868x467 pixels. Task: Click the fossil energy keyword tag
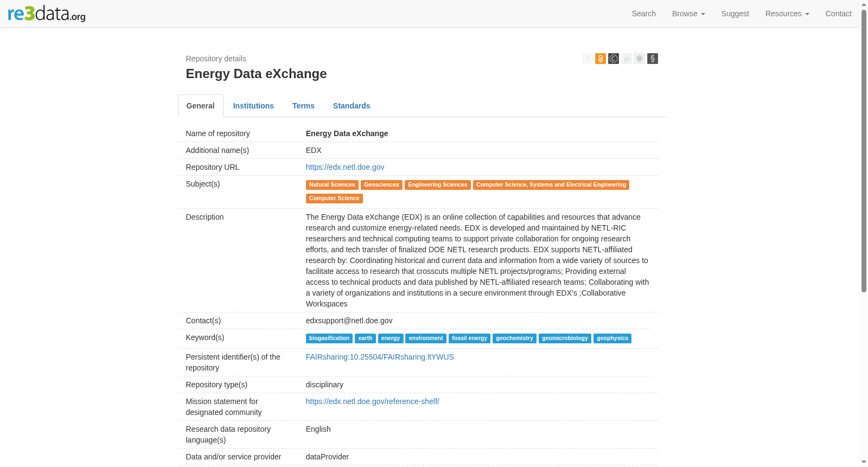tap(470, 338)
